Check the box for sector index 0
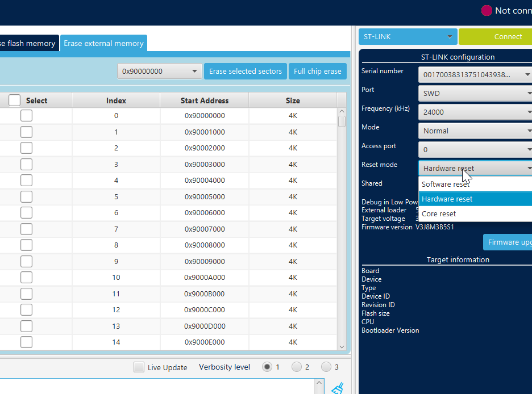532x394 pixels. click(26, 115)
